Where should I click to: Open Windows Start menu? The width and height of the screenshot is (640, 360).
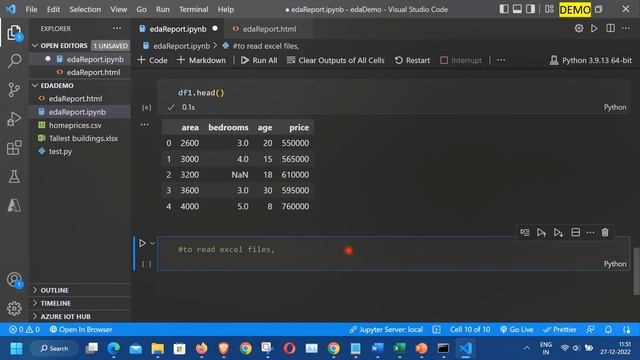16,348
